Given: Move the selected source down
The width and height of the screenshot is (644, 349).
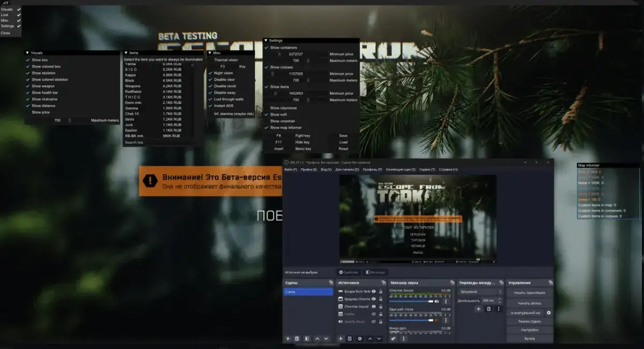Looking at the screenshot, I should click(379, 339).
